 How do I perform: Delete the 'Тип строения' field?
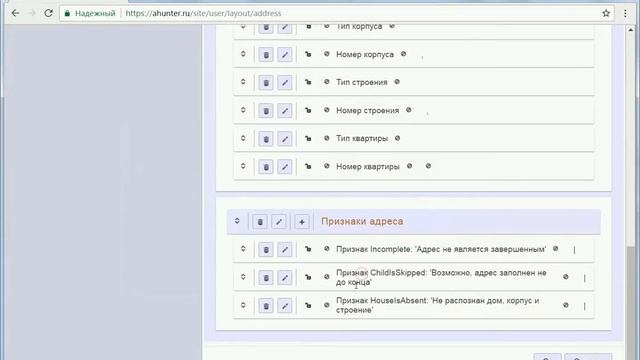tap(266, 82)
